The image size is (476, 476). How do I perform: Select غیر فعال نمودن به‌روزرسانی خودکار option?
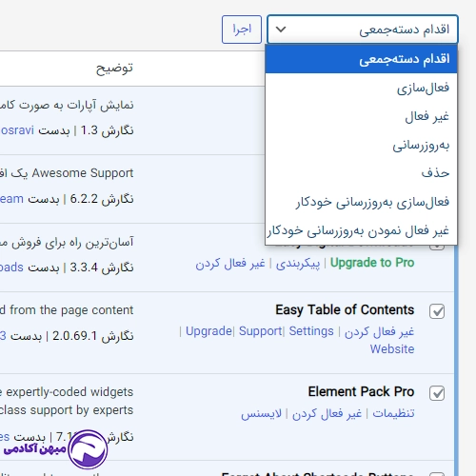(361, 230)
